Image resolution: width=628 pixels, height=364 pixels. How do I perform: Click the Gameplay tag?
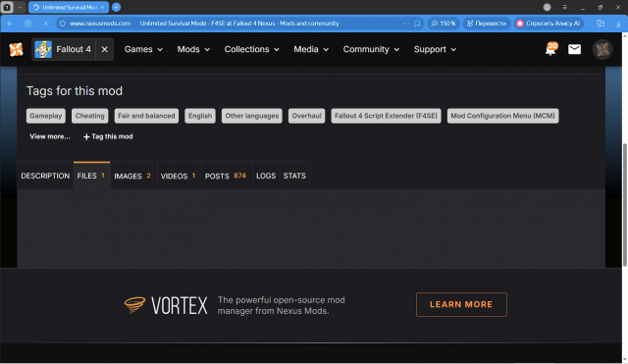[x=46, y=116]
